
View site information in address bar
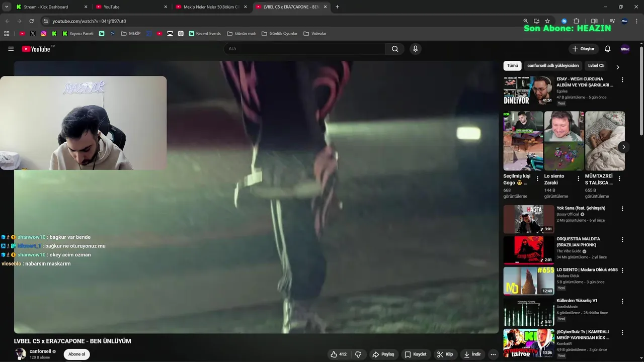(46, 21)
